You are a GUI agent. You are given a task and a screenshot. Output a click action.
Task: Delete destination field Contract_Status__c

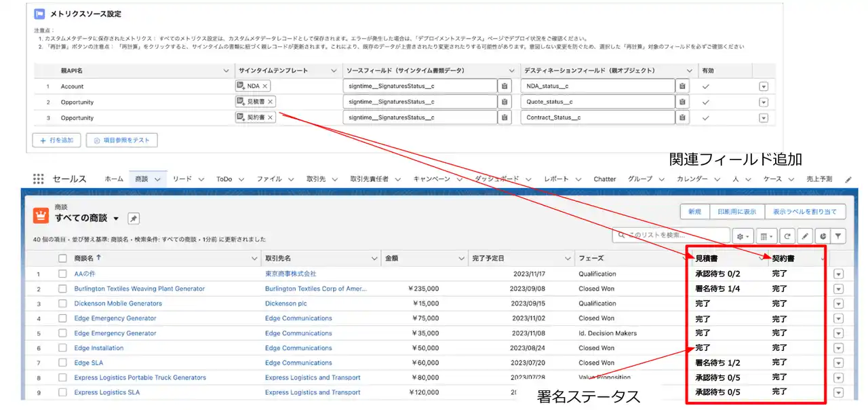pyautogui.click(x=683, y=117)
